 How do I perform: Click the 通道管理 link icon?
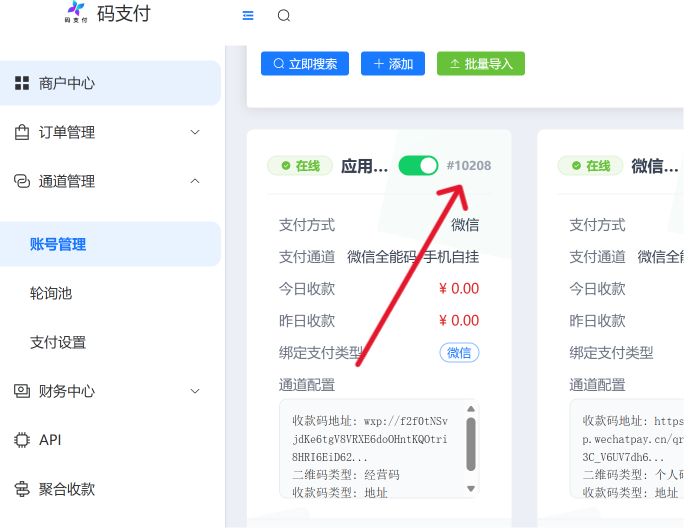22,181
